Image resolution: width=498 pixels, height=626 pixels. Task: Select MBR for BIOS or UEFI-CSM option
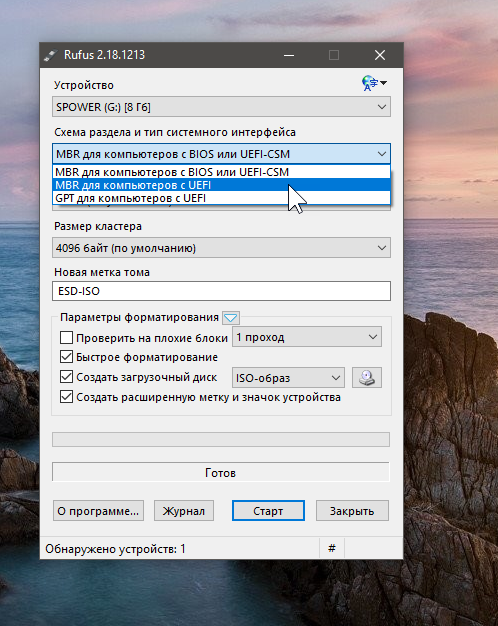tap(221, 172)
